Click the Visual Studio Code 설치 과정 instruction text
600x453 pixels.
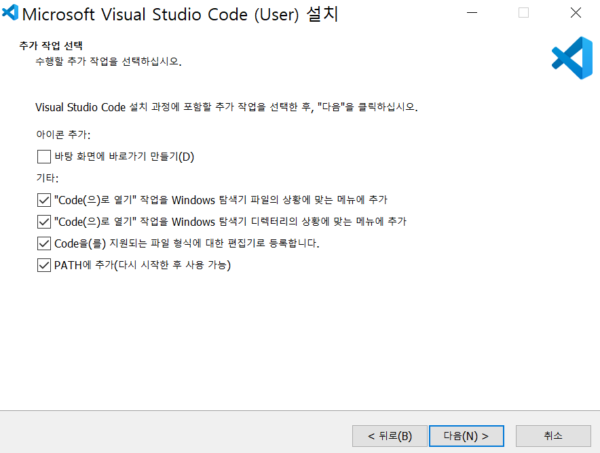coord(227,107)
